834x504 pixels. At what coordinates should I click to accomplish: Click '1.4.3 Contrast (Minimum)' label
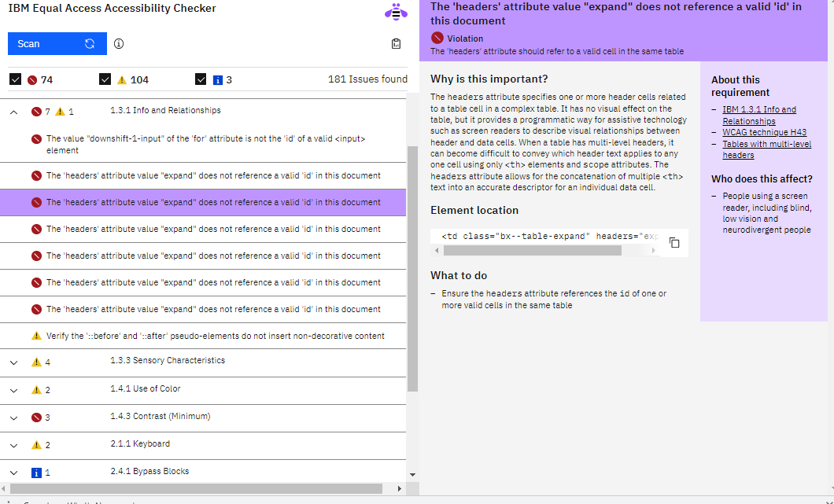160,416
